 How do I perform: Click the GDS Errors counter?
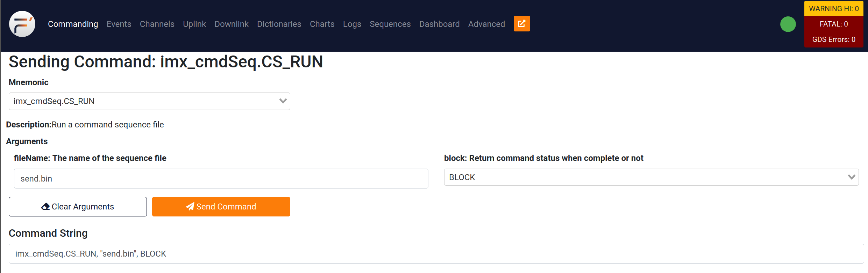tap(834, 39)
